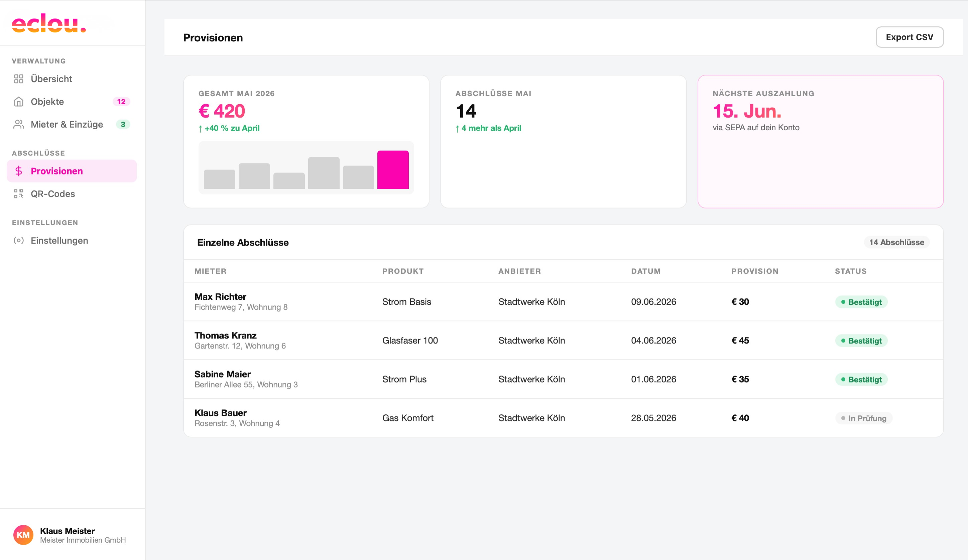Click the Bestätigt status for Sabine Maier
The width and height of the screenshot is (968, 560).
(x=861, y=380)
